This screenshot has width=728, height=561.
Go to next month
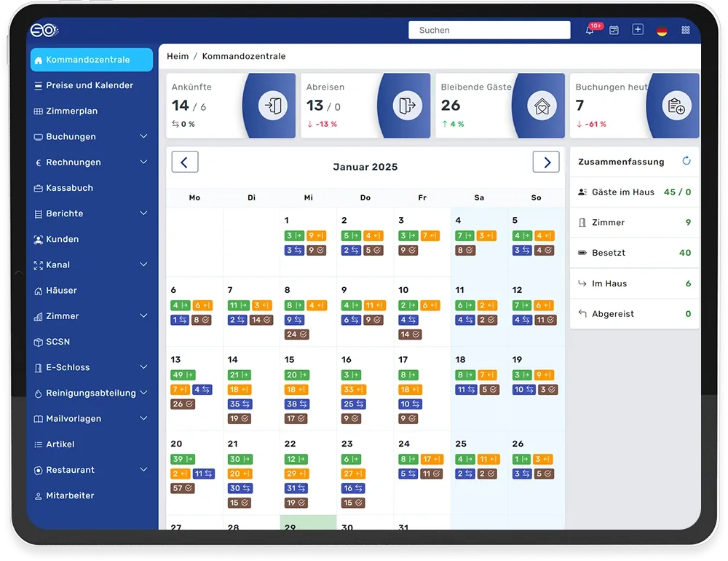click(x=546, y=162)
